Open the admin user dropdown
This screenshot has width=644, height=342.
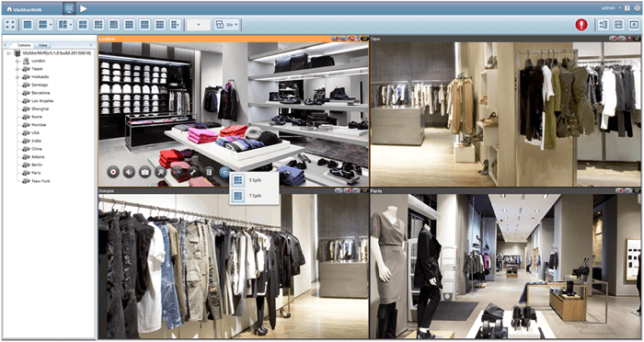611,7
